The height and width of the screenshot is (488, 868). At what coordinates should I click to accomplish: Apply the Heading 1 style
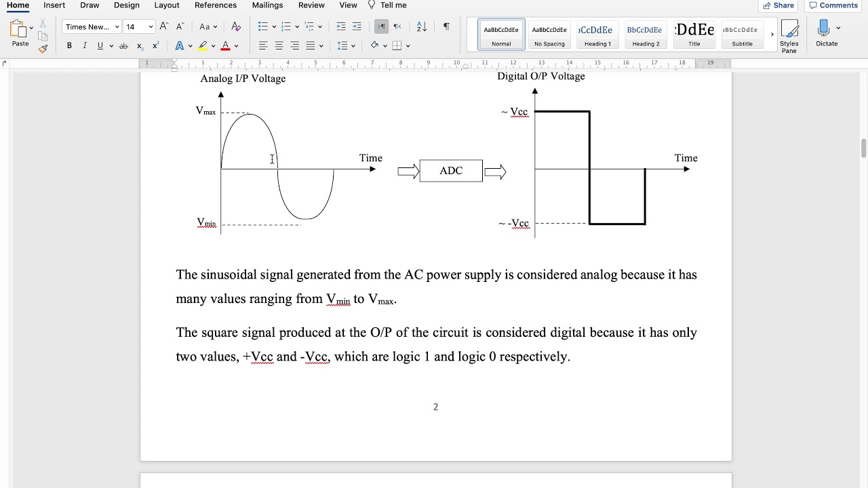point(597,35)
